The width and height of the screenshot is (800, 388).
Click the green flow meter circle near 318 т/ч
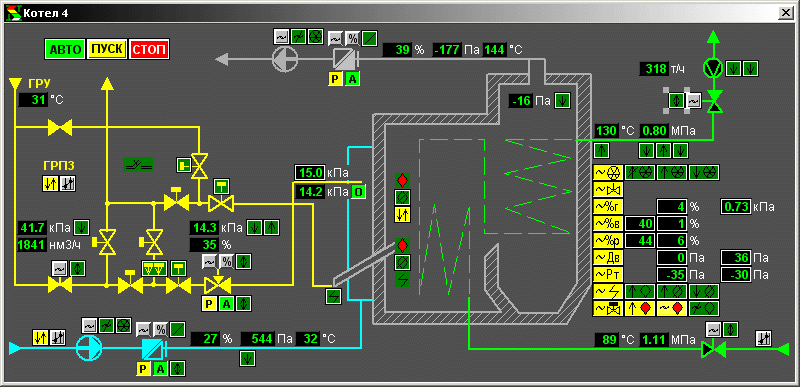click(x=713, y=68)
